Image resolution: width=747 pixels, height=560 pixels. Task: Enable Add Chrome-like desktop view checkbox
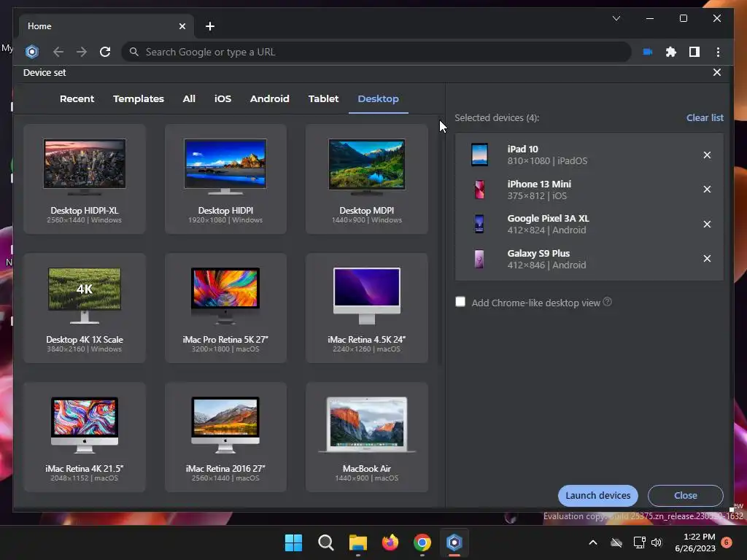(460, 302)
